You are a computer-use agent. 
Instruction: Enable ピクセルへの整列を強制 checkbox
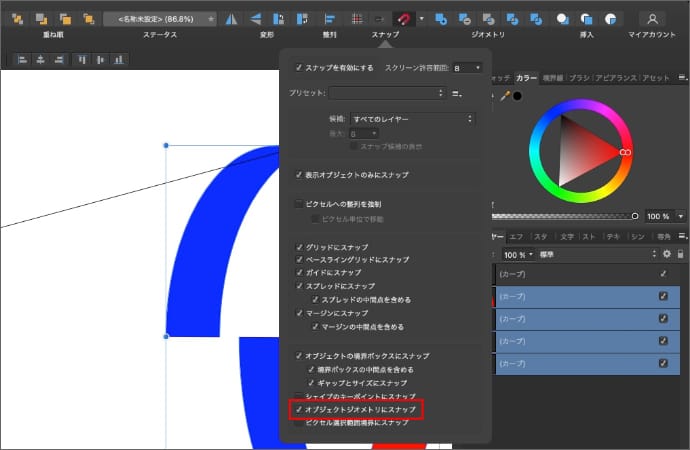[298, 204]
